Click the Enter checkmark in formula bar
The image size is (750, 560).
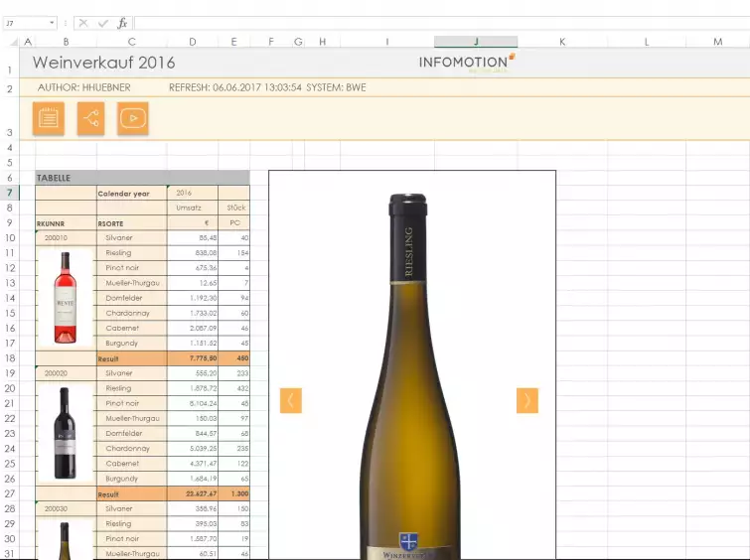tap(102, 23)
